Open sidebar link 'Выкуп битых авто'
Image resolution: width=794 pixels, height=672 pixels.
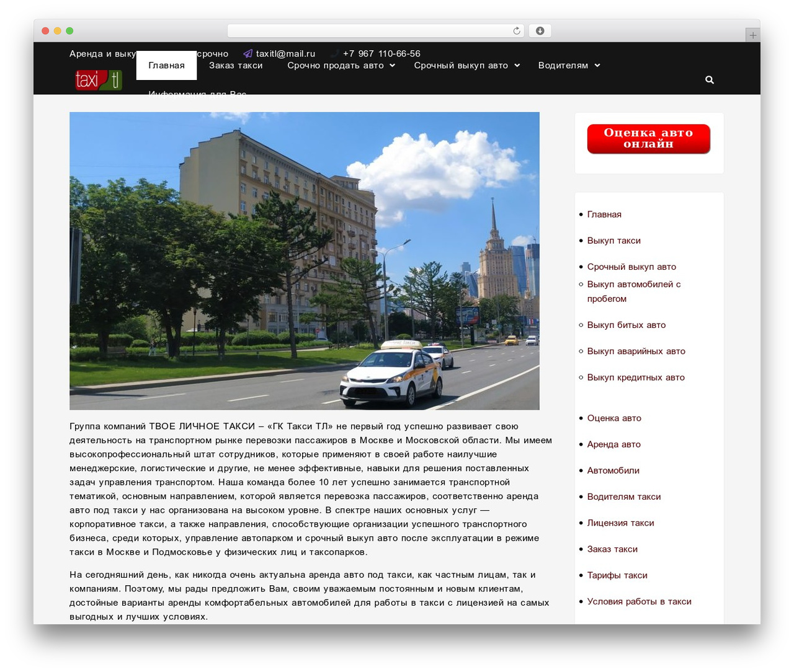click(x=627, y=325)
